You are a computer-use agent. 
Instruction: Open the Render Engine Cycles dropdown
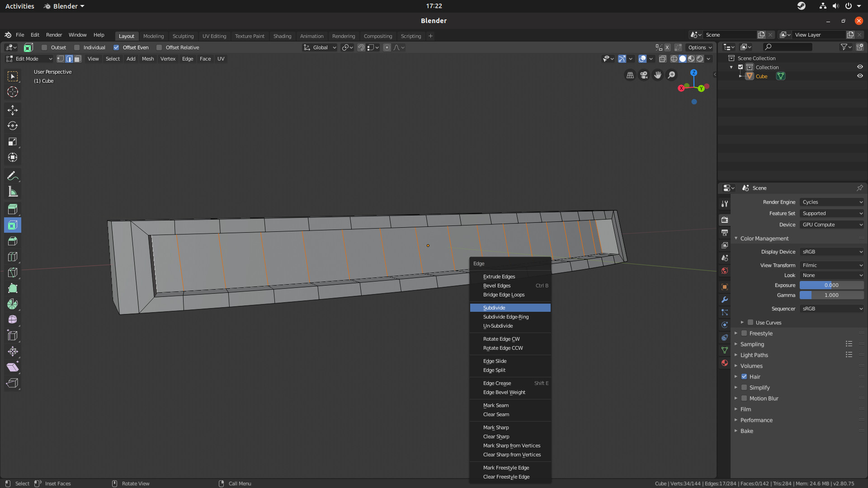point(832,202)
